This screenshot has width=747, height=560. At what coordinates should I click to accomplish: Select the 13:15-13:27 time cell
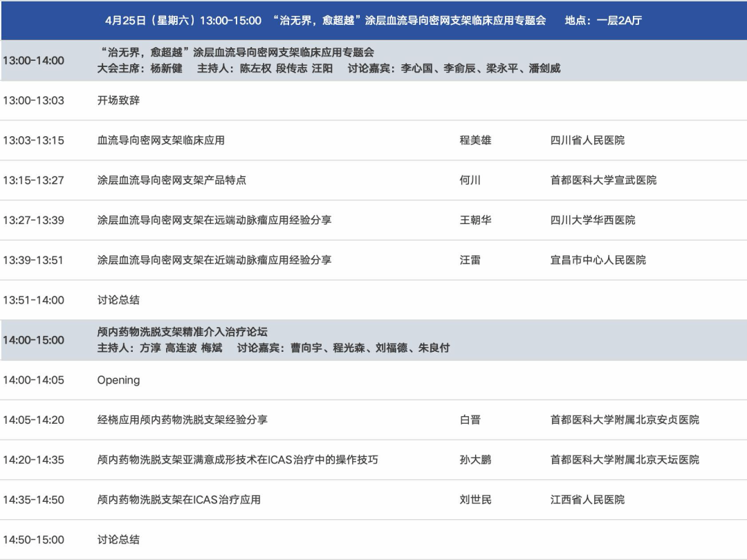(x=33, y=180)
